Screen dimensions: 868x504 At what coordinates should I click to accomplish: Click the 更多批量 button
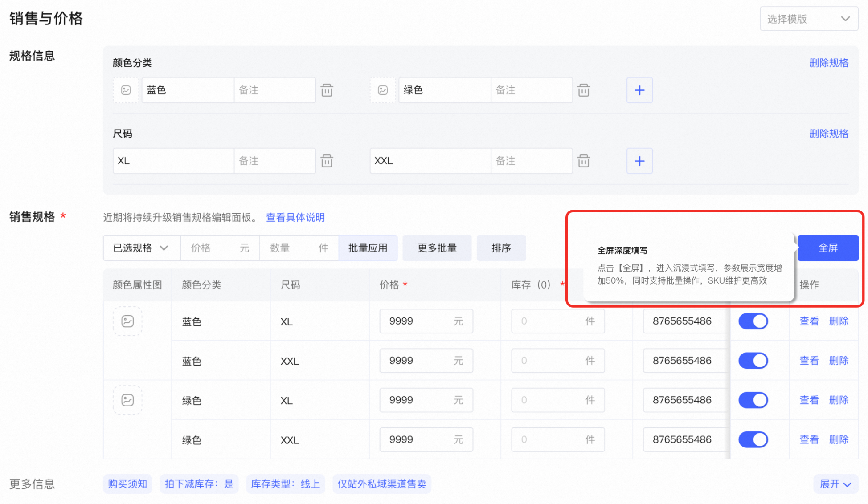pos(437,248)
